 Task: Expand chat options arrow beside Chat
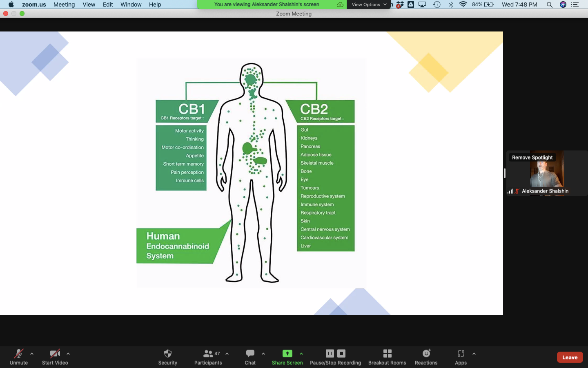tap(263, 354)
